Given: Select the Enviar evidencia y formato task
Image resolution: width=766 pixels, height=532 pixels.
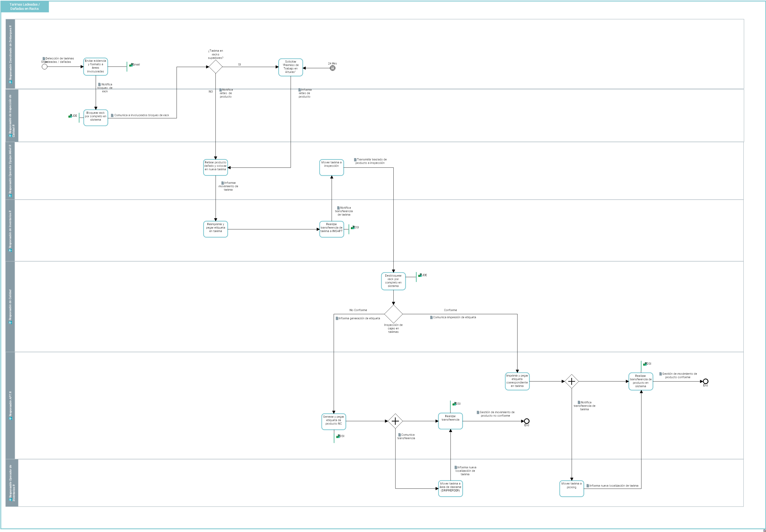Looking at the screenshot, I should point(96,67).
